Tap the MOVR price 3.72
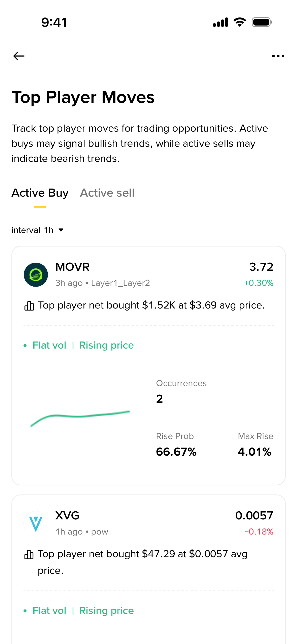 (261, 267)
